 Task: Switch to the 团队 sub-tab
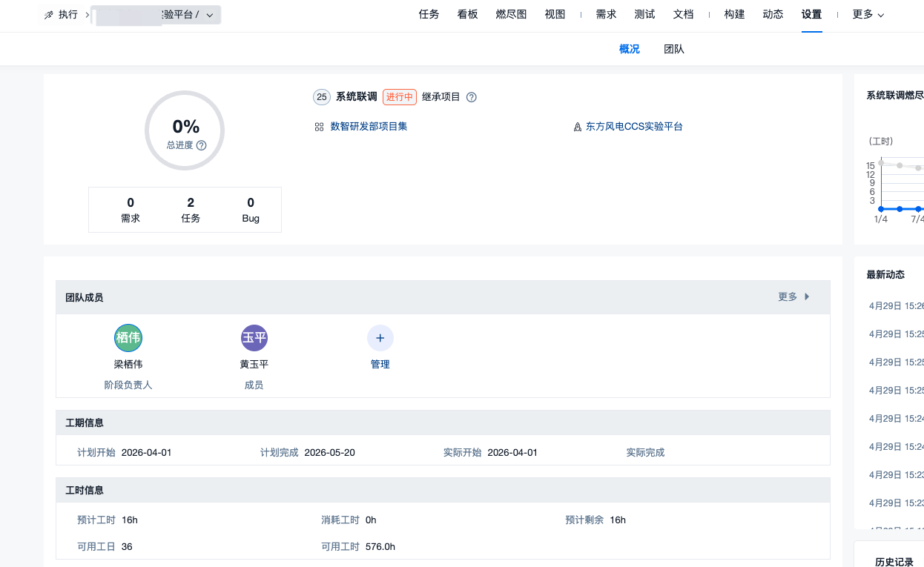674,49
